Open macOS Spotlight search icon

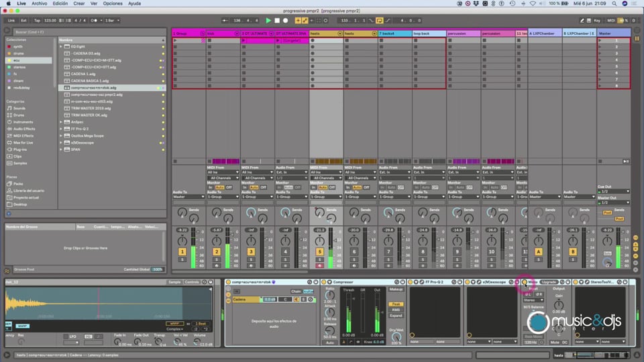(614, 3)
